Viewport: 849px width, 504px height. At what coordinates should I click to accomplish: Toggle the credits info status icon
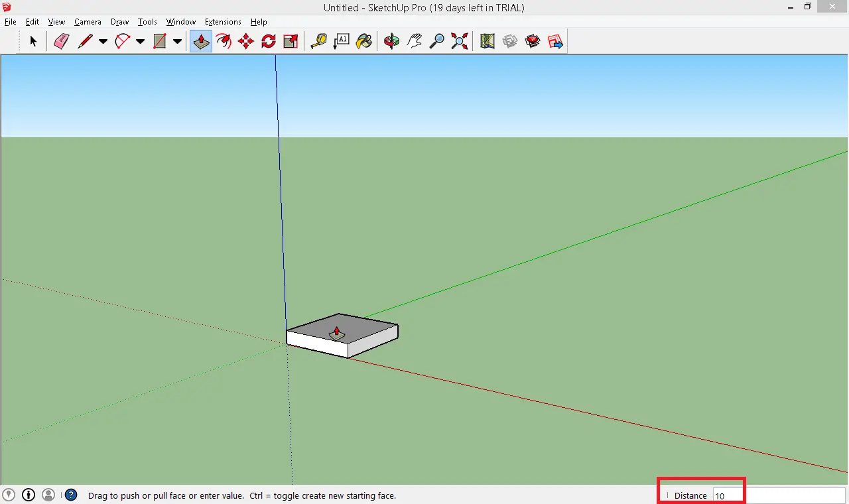click(29, 495)
